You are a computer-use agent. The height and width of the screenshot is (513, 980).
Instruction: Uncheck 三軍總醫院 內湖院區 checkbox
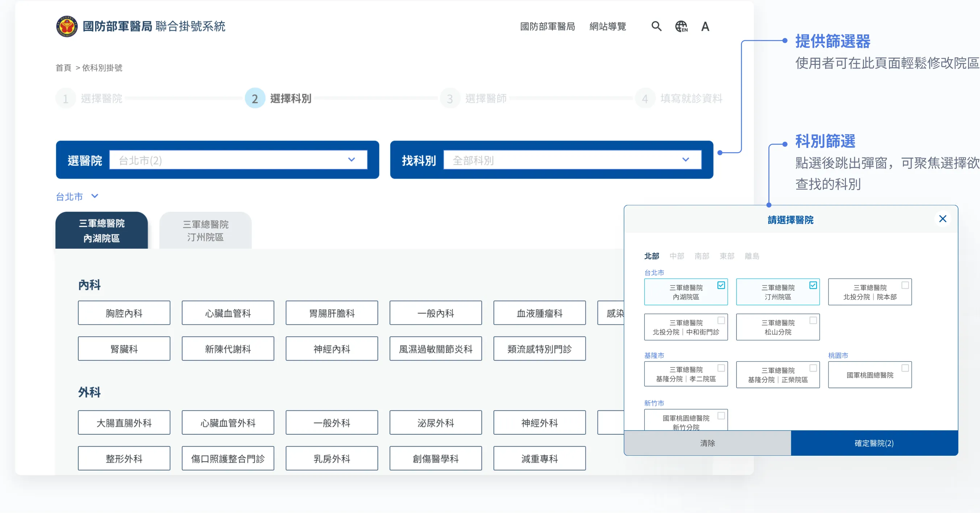tap(721, 285)
